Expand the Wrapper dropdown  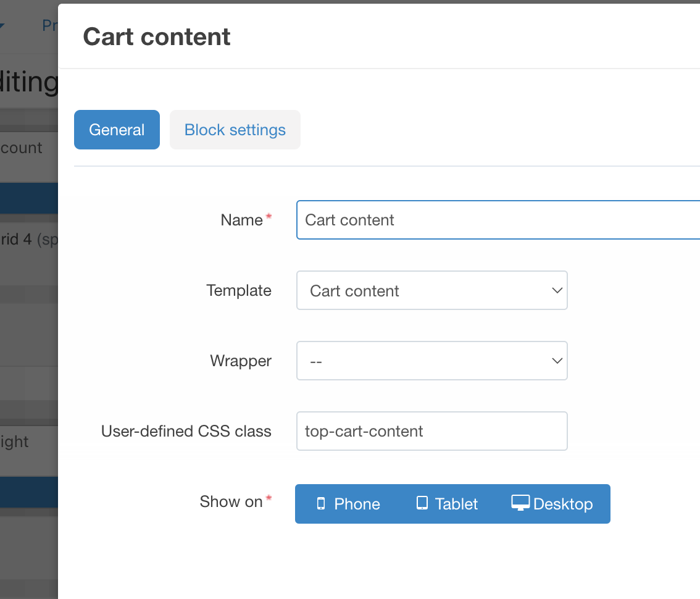point(431,361)
